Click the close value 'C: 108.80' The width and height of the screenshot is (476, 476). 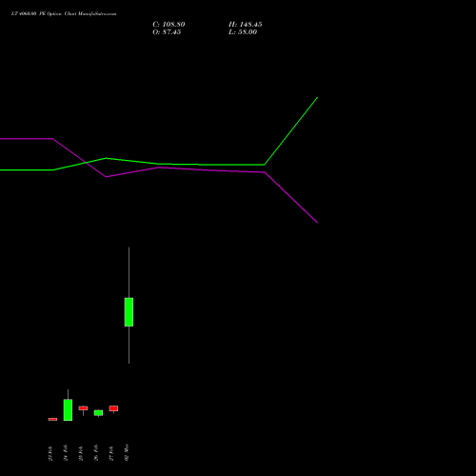click(169, 25)
